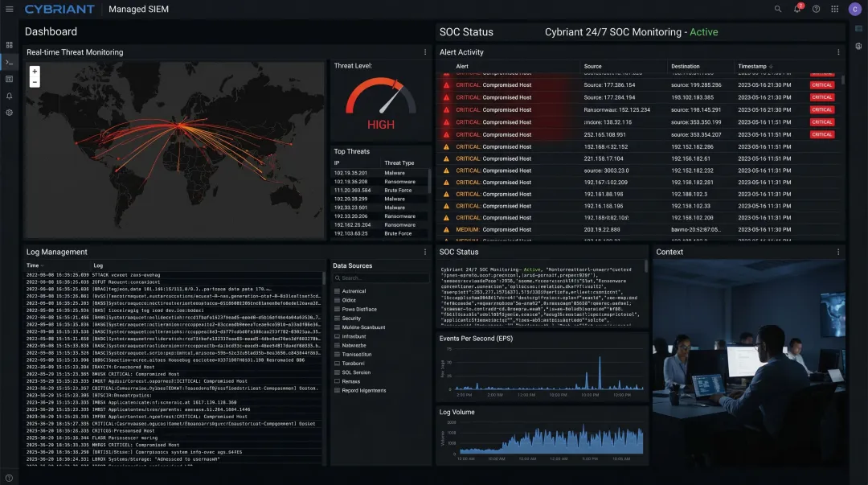Click the Active SOC monitoring status
The image size is (868, 485).
(x=703, y=32)
